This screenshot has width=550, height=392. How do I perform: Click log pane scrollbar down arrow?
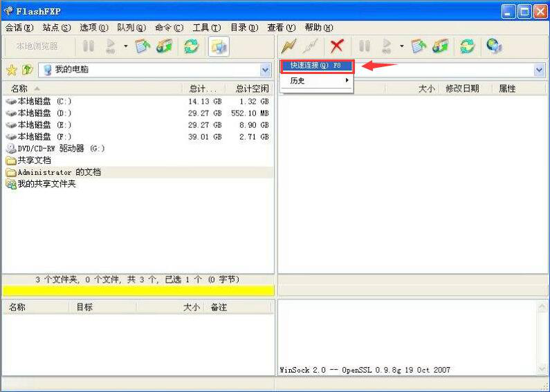(542, 369)
